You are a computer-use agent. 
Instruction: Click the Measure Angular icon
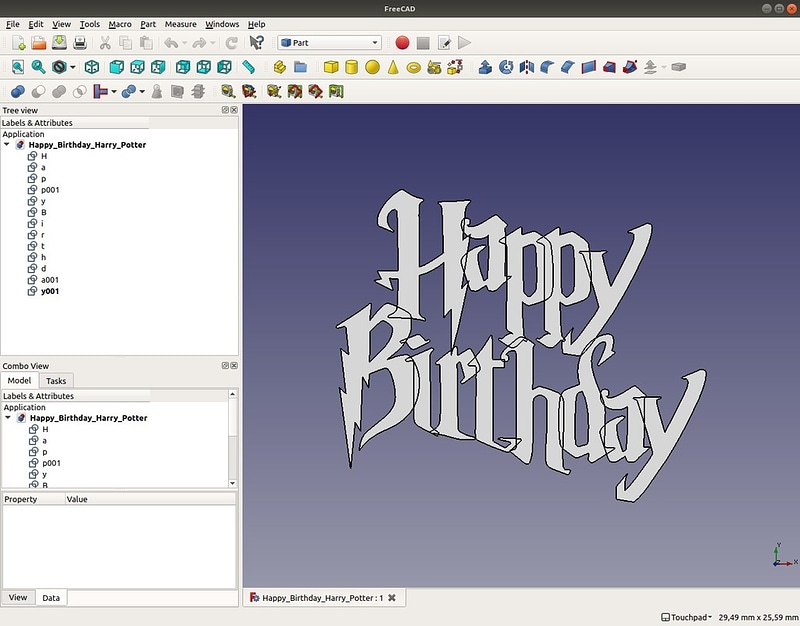pyautogui.click(x=248, y=91)
